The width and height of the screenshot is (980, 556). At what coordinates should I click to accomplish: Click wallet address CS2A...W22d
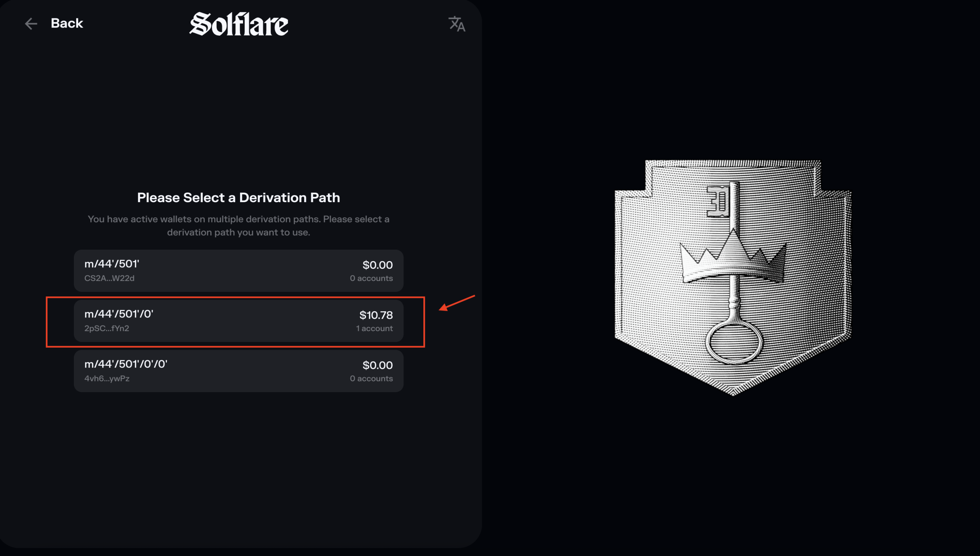pos(109,278)
